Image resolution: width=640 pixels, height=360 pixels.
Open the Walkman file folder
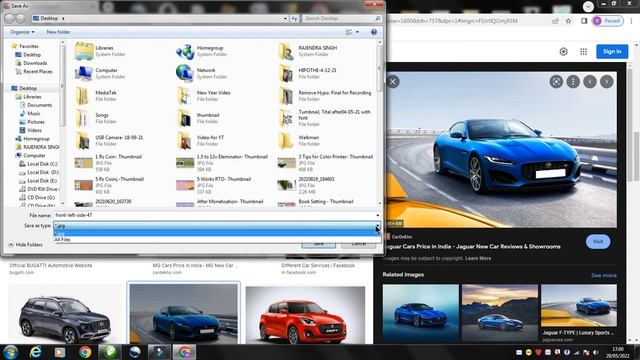pos(287,141)
